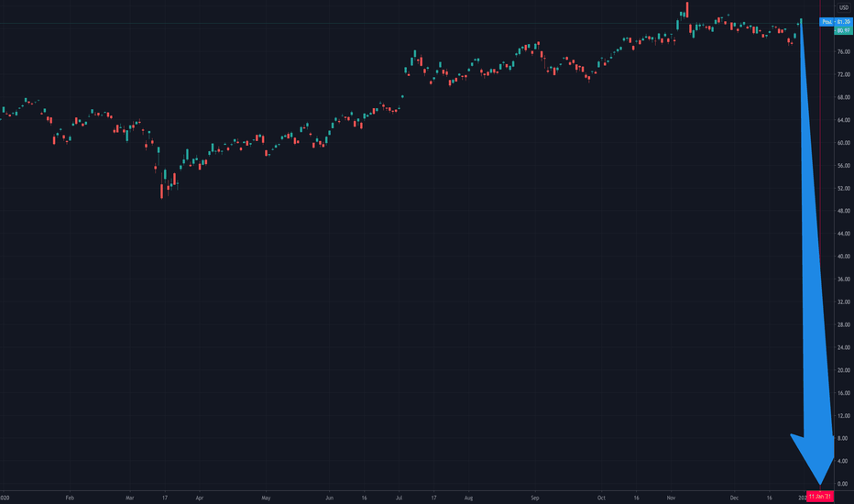Screen dimensions: 854x504
Task: Click the 40.00 price axis label
Action: (x=844, y=257)
